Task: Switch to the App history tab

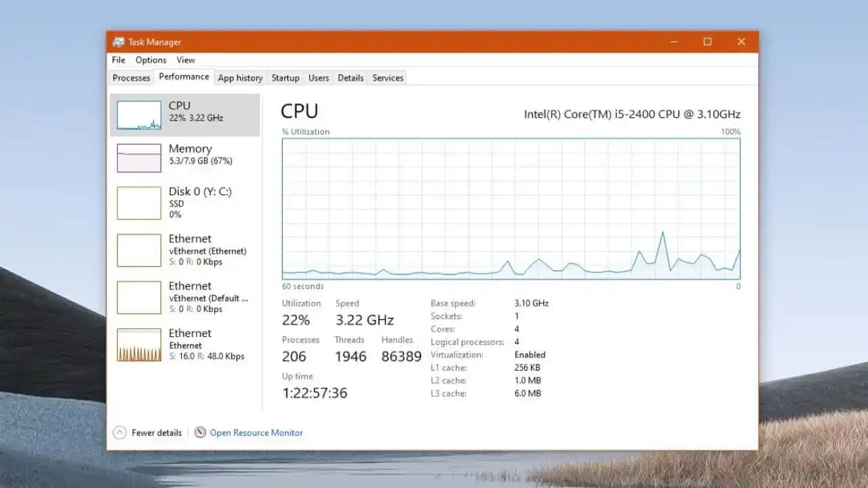Action: pyautogui.click(x=240, y=78)
